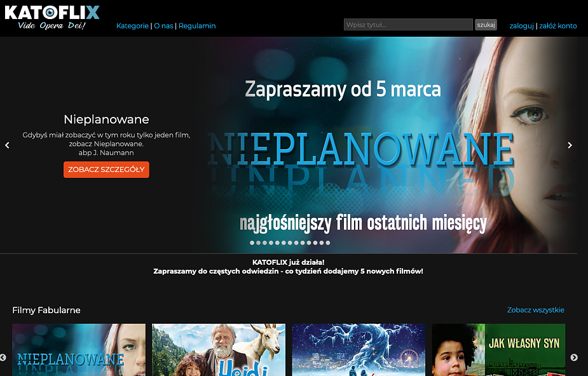Click the movie title search field

pyautogui.click(x=407, y=25)
